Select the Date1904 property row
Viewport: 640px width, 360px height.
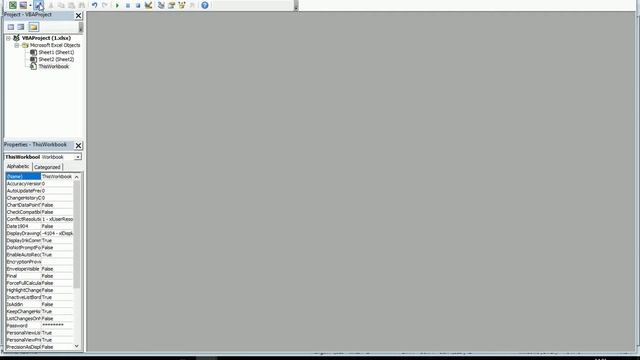40,226
